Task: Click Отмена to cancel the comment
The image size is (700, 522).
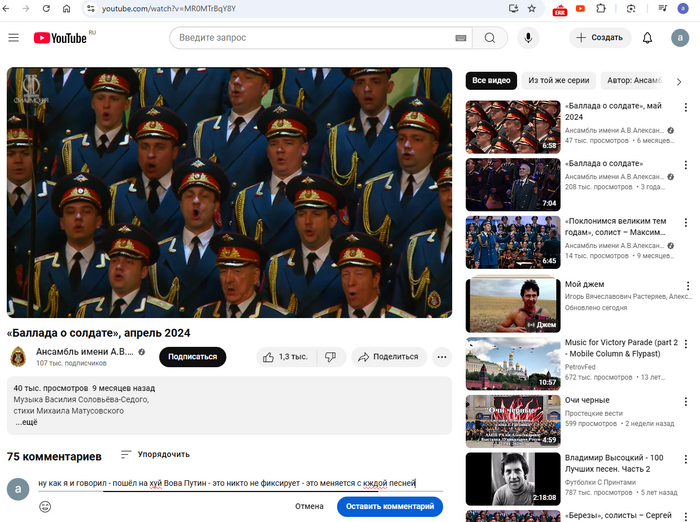Action: pos(309,506)
